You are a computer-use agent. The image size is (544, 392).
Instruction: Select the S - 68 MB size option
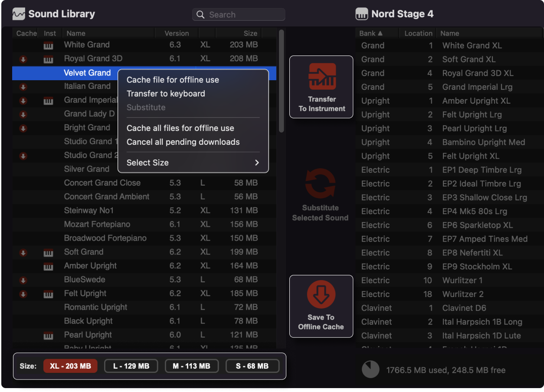pos(252,366)
